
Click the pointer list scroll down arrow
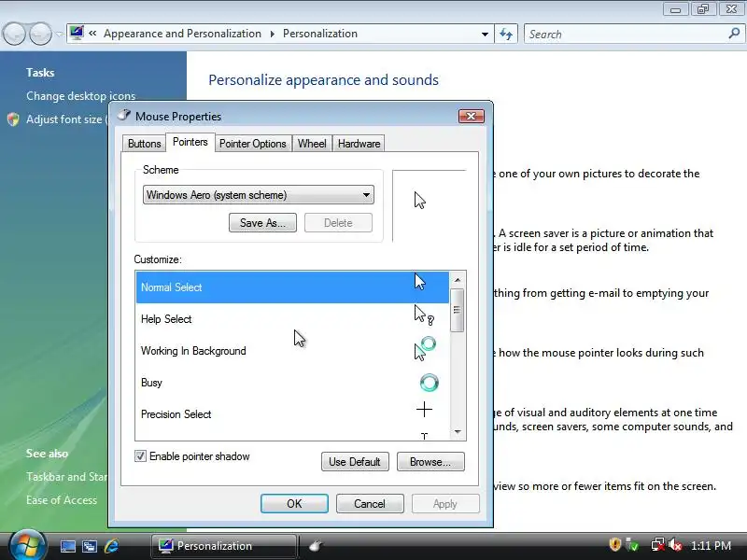458,432
